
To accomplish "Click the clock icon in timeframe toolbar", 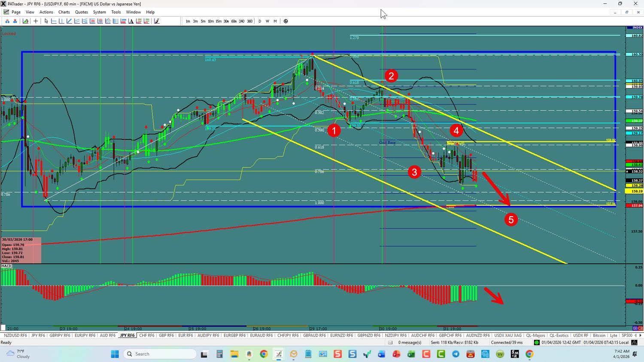I will [x=286, y=21].
